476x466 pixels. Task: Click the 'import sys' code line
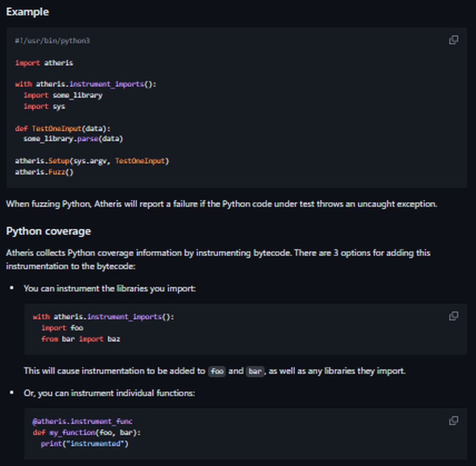click(44, 107)
